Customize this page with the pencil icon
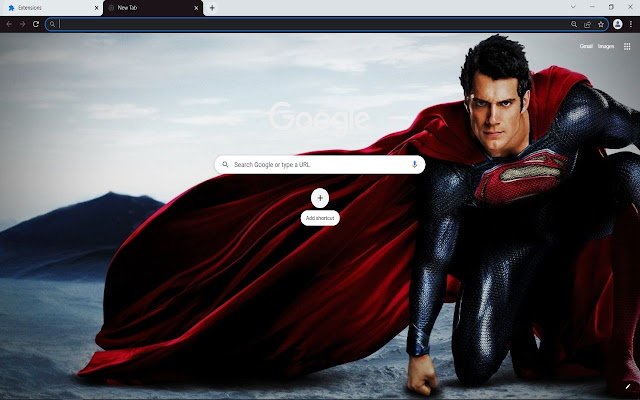 (628, 387)
